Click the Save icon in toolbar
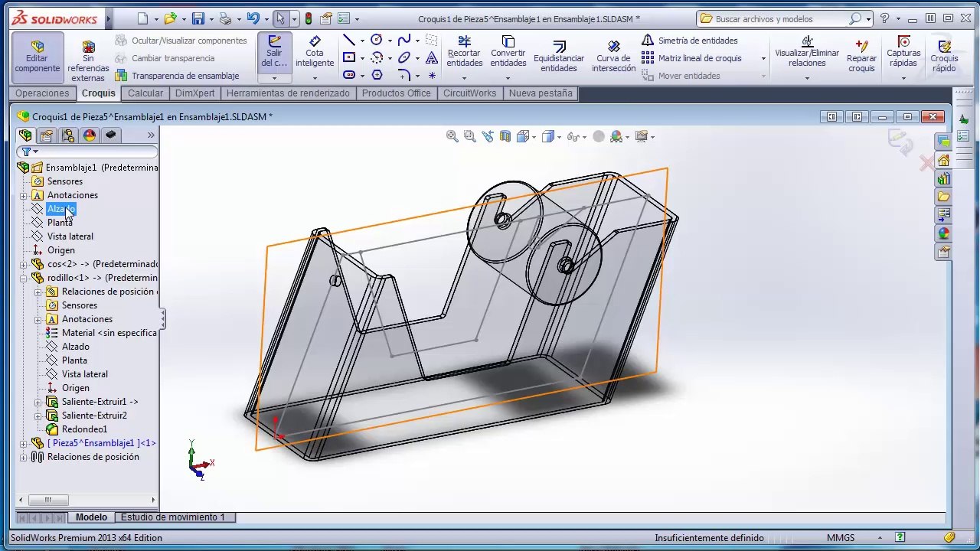Viewport: 980px width, 551px height. pyautogui.click(x=198, y=18)
